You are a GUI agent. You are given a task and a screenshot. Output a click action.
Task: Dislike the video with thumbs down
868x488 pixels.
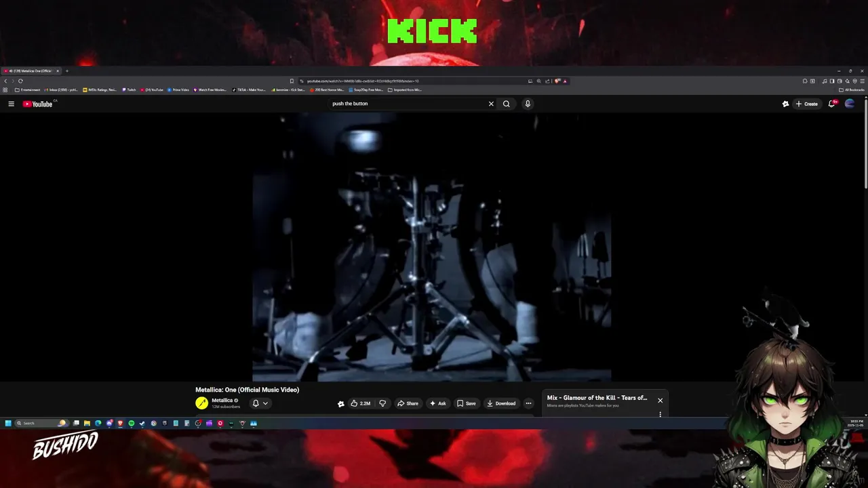point(382,403)
